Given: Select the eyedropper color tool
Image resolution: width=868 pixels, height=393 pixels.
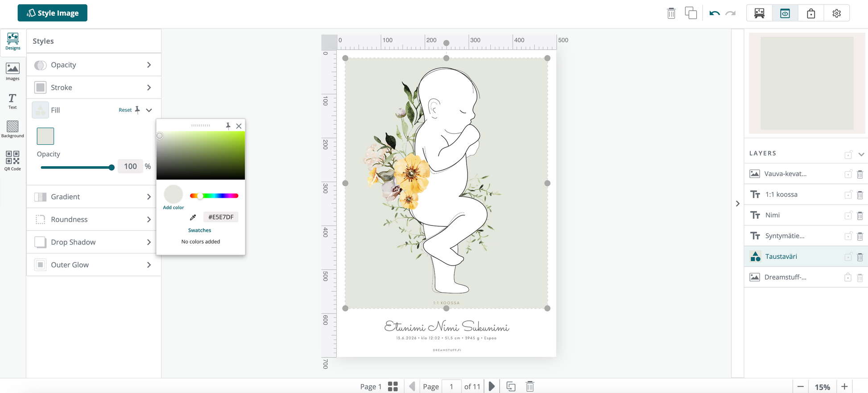Looking at the screenshot, I should pyautogui.click(x=193, y=217).
